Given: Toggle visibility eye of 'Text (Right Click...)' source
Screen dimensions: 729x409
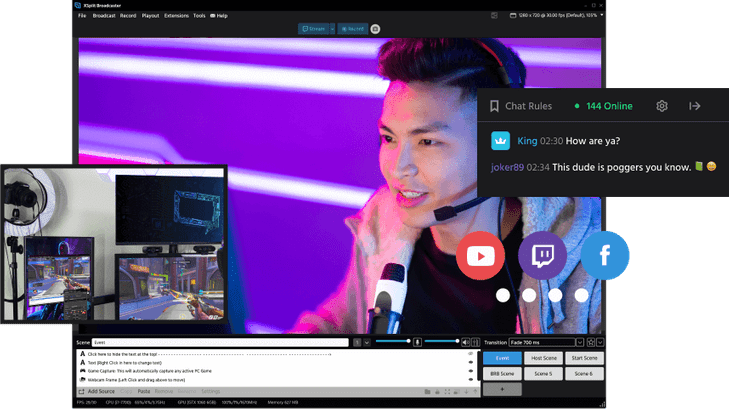Looking at the screenshot, I should tap(471, 362).
